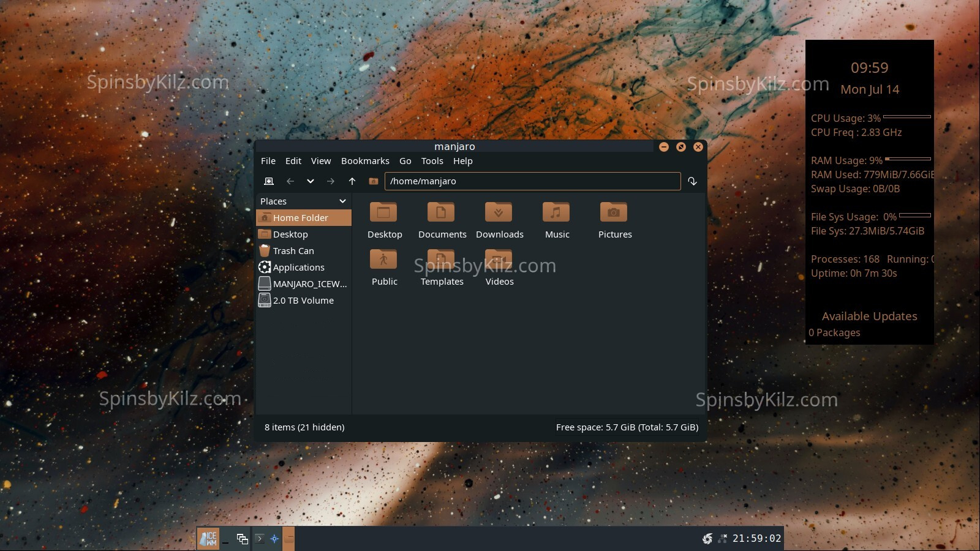Image resolution: width=980 pixels, height=551 pixels.
Task: Open the View menu
Action: [x=321, y=161]
